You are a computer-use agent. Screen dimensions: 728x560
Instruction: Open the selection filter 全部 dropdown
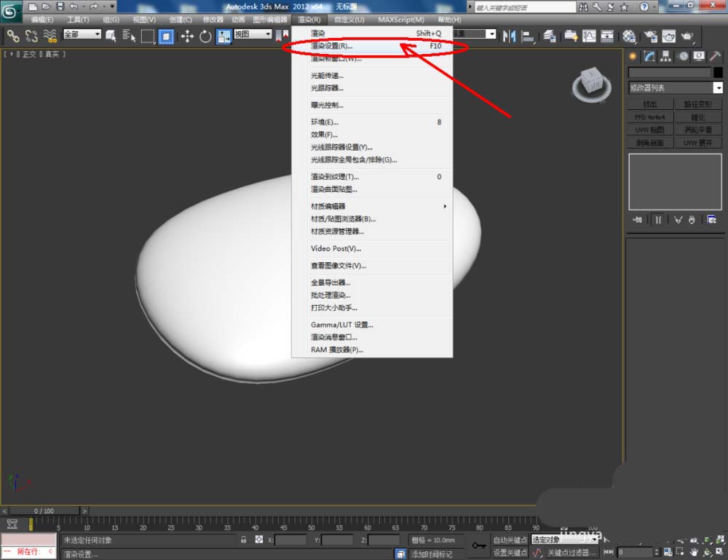click(82, 34)
